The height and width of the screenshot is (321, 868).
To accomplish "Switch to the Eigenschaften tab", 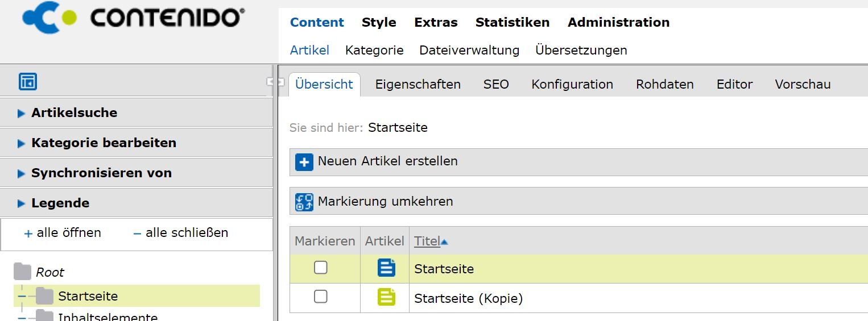I will point(418,85).
